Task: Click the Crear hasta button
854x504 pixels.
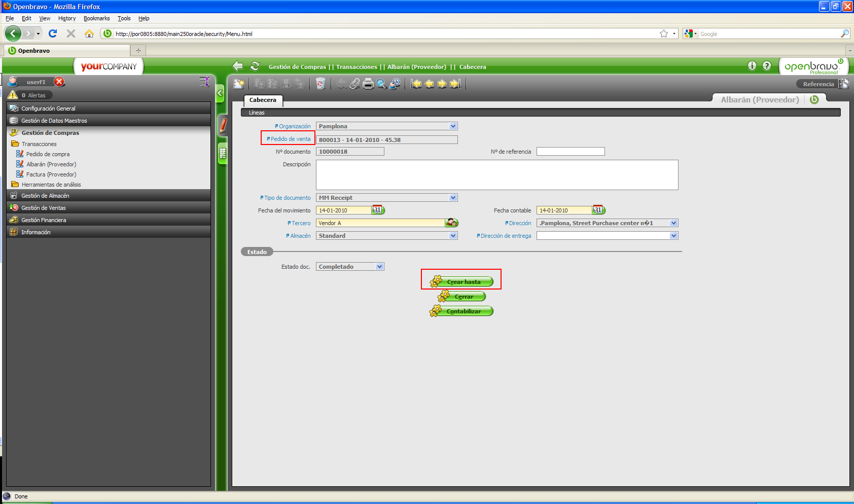Action: click(x=461, y=282)
